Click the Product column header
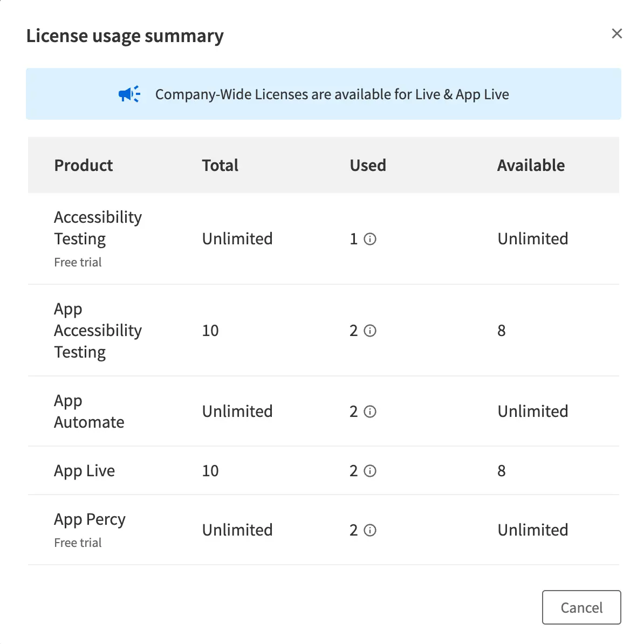This screenshot has width=644, height=644. (x=84, y=165)
